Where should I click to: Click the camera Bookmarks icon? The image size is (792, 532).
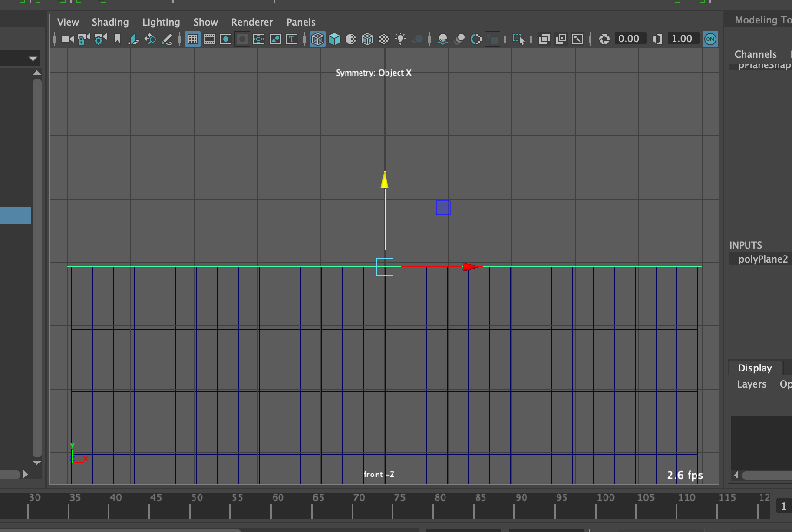[117, 39]
